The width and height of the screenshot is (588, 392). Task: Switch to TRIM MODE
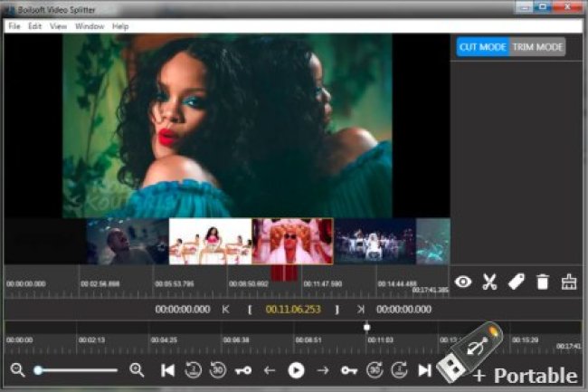(537, 47)
